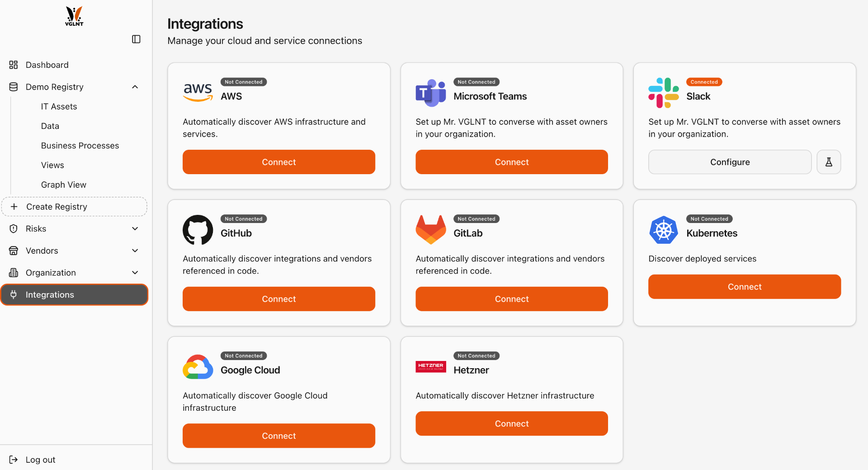
Task: Open Graph View from the sidebar
Action: tap(63, 185)
